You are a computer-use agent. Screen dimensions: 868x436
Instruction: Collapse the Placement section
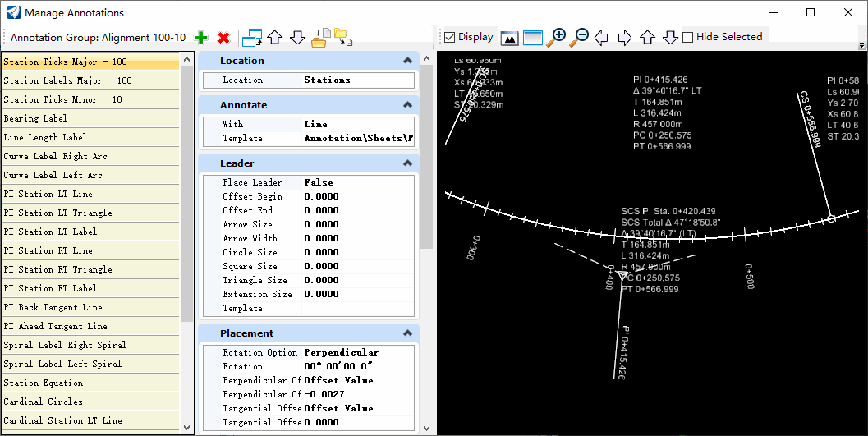click(407, 333)
